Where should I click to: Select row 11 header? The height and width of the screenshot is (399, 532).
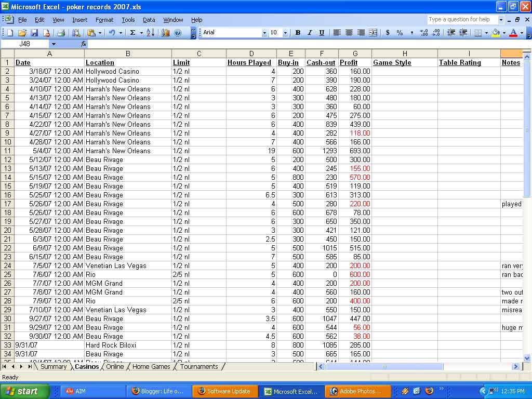point(7,151)
